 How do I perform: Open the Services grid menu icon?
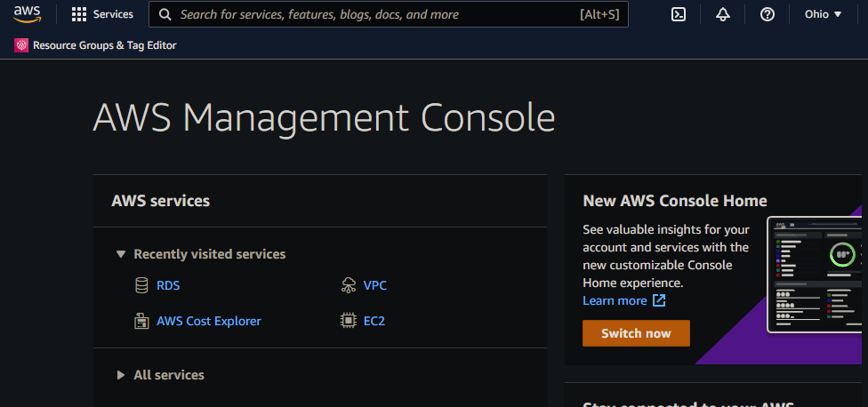tap(79, 14)
